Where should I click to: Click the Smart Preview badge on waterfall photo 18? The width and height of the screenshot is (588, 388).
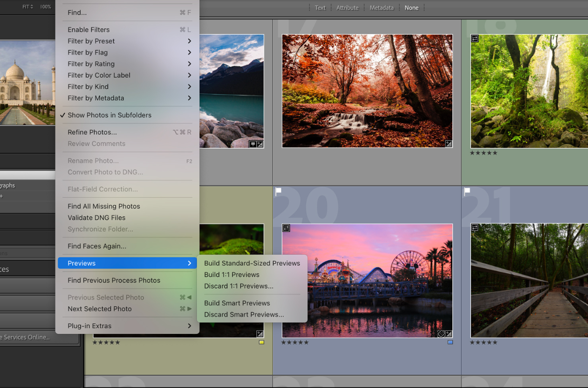tap(474, 39)
